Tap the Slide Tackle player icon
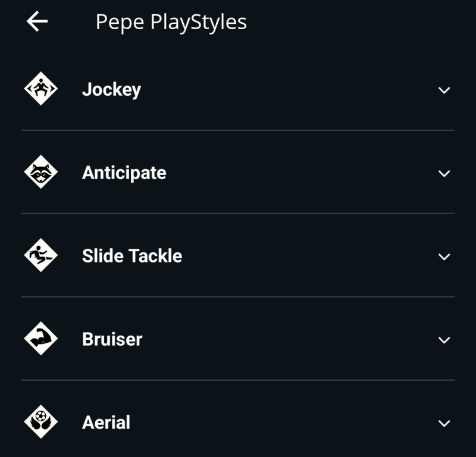 coord(40,256)
